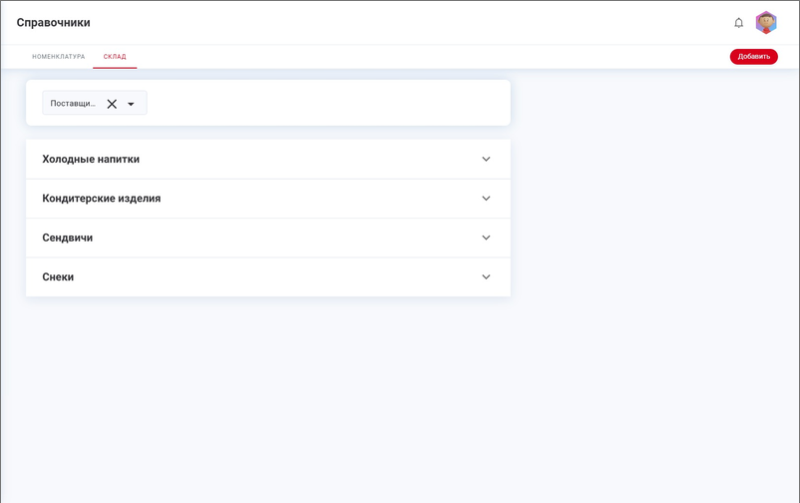800x503 pixels.
Task: Click the Холодные напитки category title
Action: pos(98,159)
